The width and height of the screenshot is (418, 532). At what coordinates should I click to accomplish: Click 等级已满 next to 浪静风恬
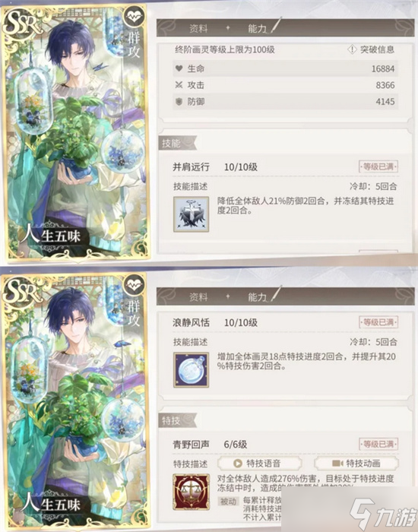pos(378,322)
